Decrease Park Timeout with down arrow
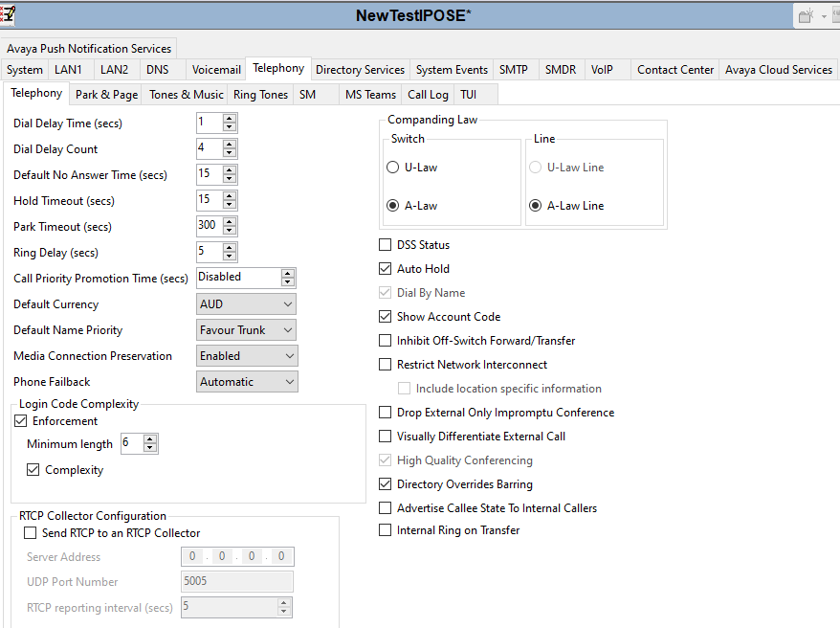Screen dimensions: 840x628 click(x=230, y=230)
